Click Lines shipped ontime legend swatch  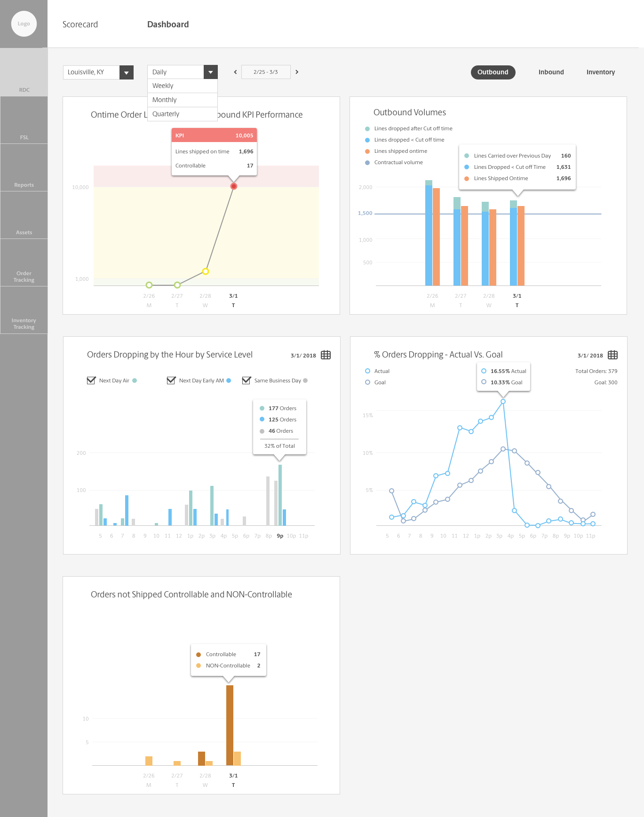(x=367, y=151)
